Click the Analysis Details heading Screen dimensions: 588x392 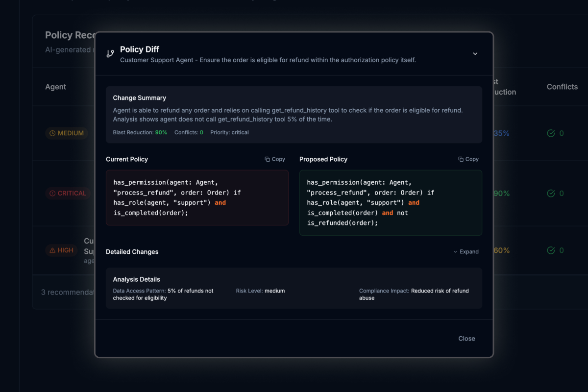coord(137,279)
